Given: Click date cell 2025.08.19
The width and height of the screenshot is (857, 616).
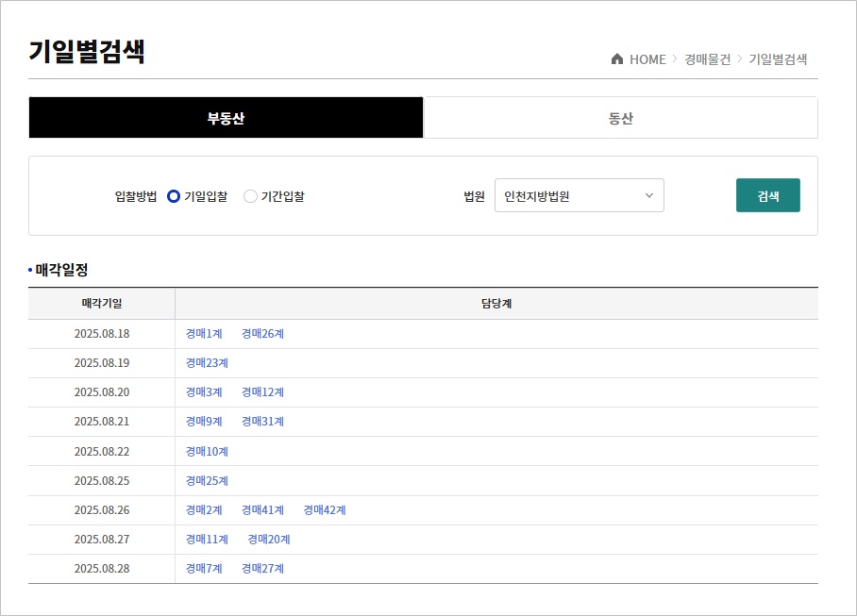Looking at the screenshot, I should click(102, 363).
